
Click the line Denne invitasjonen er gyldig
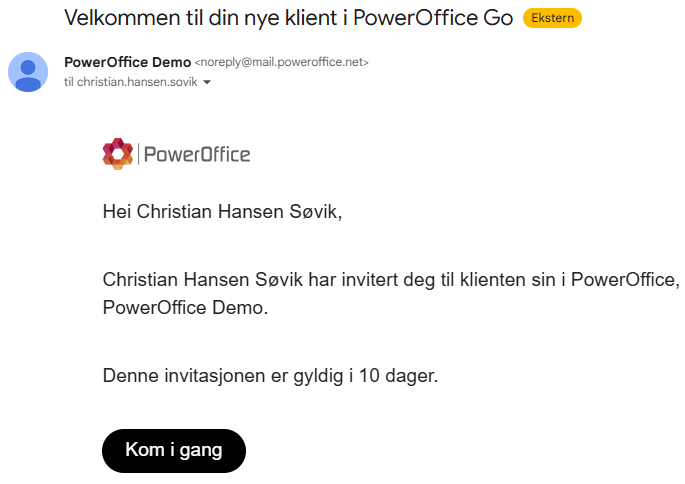coord(270,376)
